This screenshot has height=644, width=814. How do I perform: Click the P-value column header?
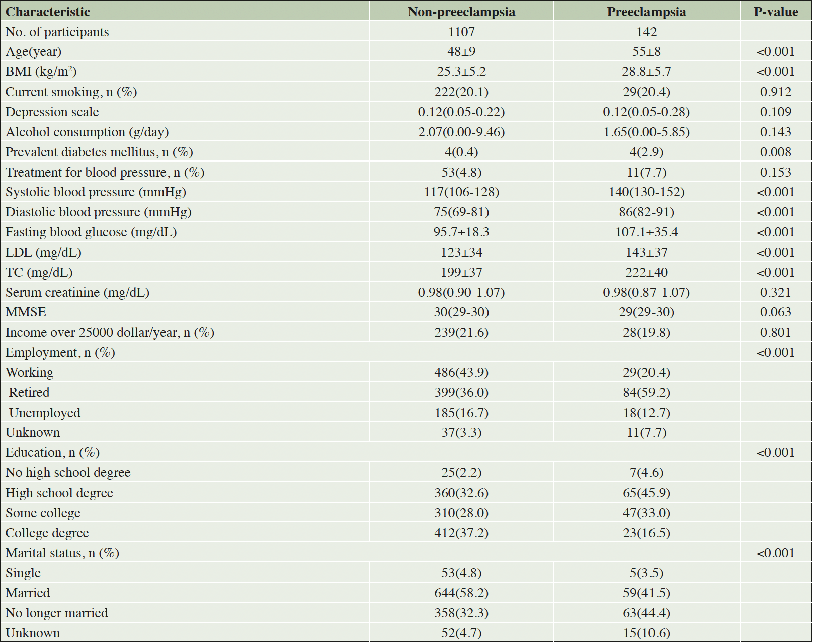(x=776, y=12)
